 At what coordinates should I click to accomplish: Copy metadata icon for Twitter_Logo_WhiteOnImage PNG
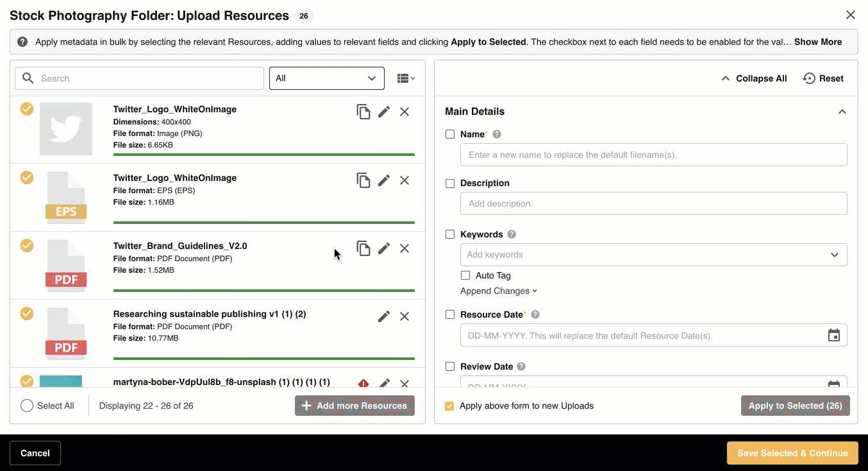pos(363,112)
